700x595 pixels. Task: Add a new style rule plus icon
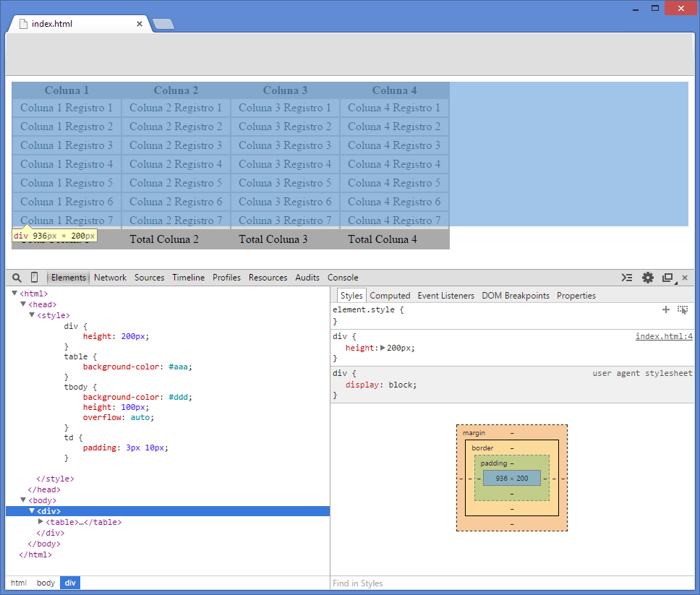coord(665,309)
